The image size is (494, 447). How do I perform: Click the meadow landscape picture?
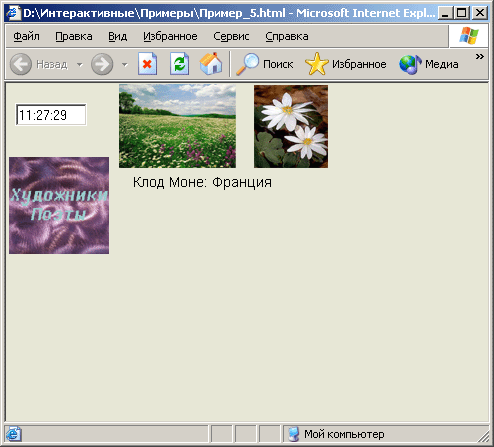177,126
